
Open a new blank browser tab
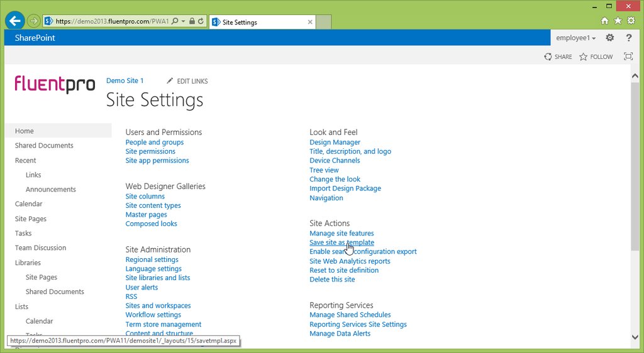324,22
